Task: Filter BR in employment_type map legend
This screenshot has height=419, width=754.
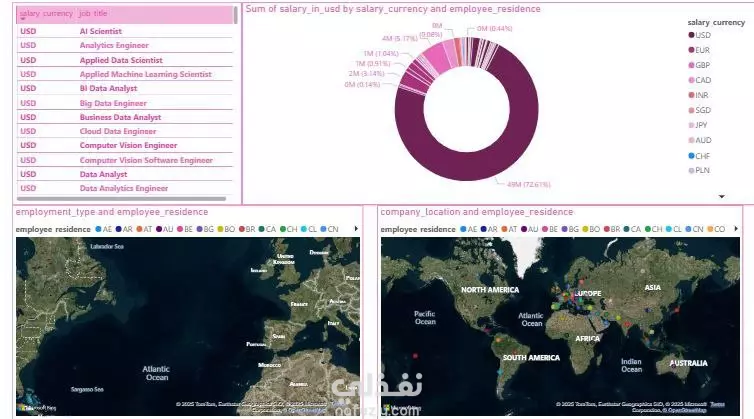Action: 247,229
